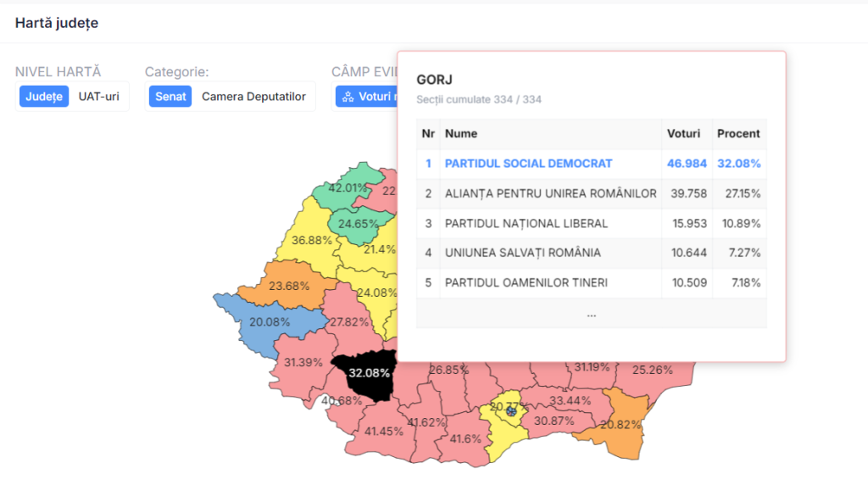Click the 46.984 votes value
Image resolution: width=868 pixels, height=502 pixels.
[687, 164]
